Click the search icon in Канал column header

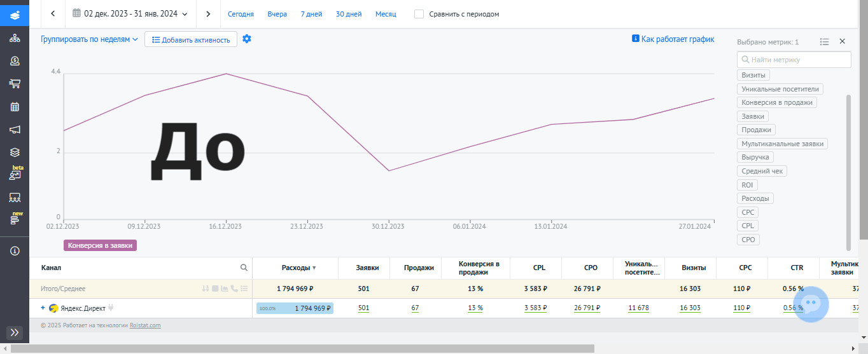244,268
